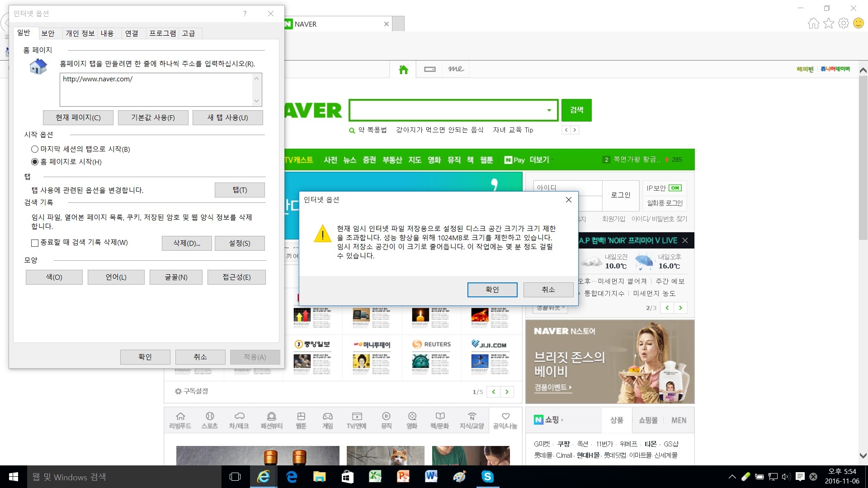
Task: Click the green Naver home icon
Action: 403,69
